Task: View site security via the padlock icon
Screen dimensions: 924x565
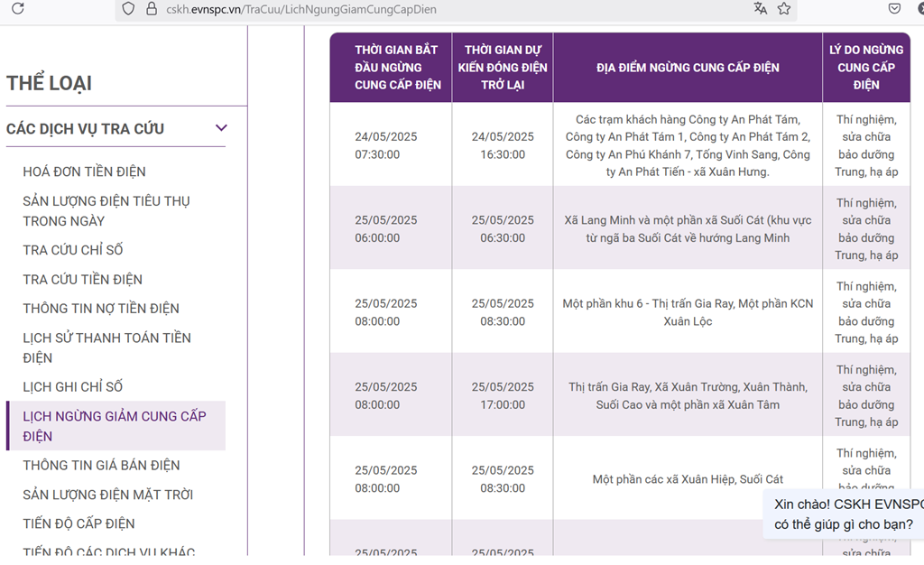Action: (x=152, y=9)
